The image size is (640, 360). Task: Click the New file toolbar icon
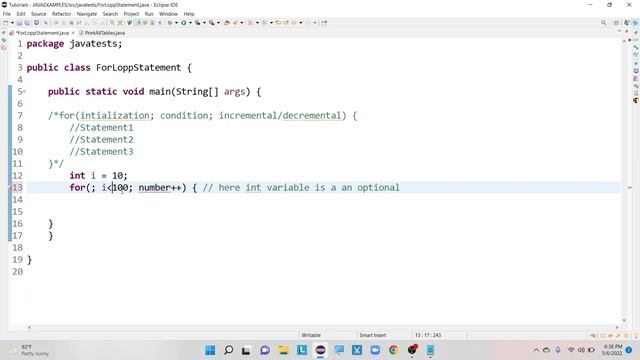pos(6,23)
